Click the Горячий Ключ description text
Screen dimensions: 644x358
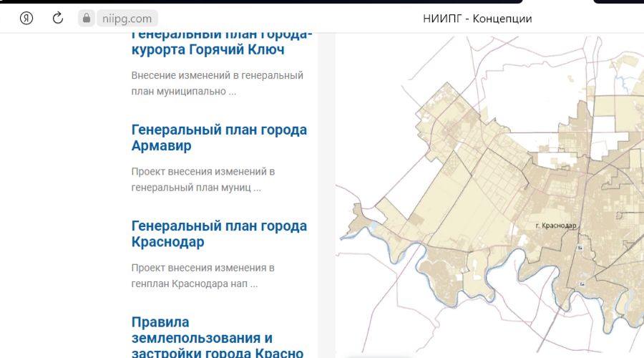tap(218, 83)
